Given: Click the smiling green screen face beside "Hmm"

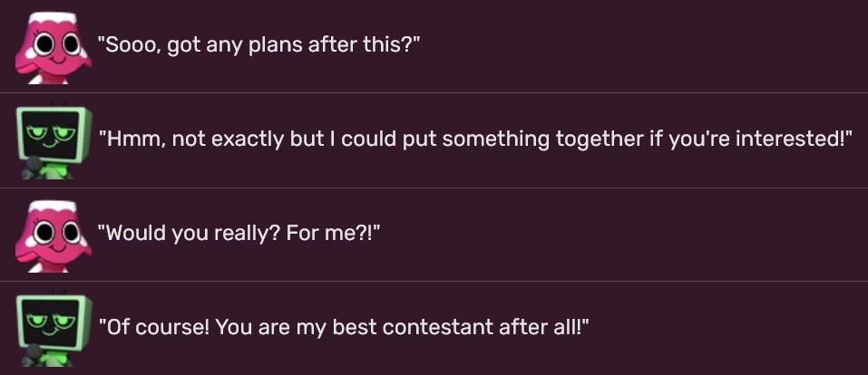Looking at the screenshot, I should 49,134.
